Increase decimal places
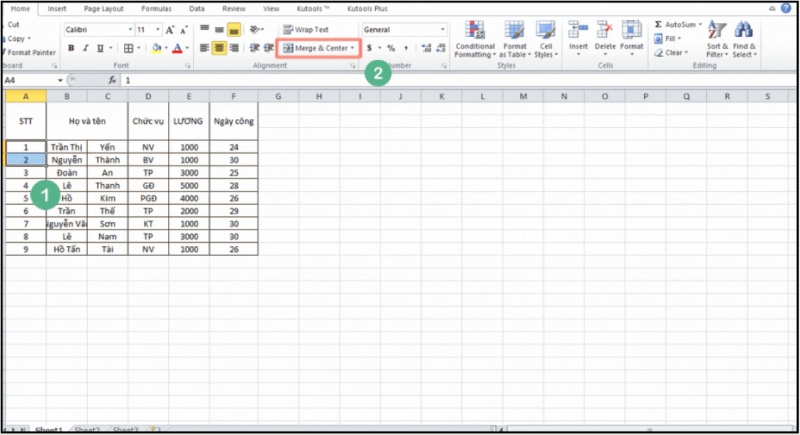This screenshot has width=800, height=435. tap(427, 48)
